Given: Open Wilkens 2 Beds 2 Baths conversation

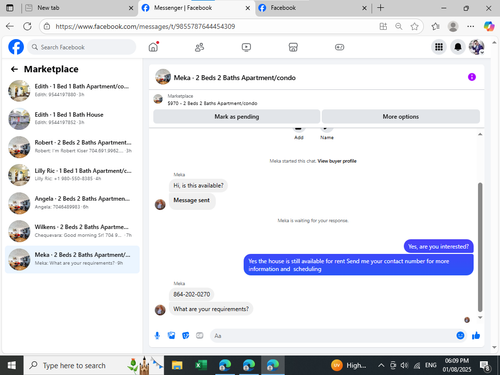Looking at the screenshot, I should (72, 231).
